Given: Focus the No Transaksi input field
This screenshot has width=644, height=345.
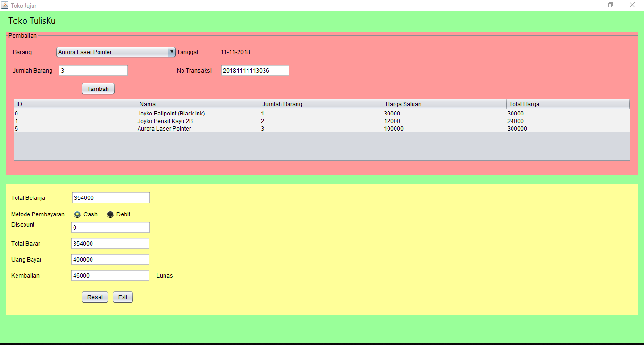Looking at the screenshot, I should 255,71.
